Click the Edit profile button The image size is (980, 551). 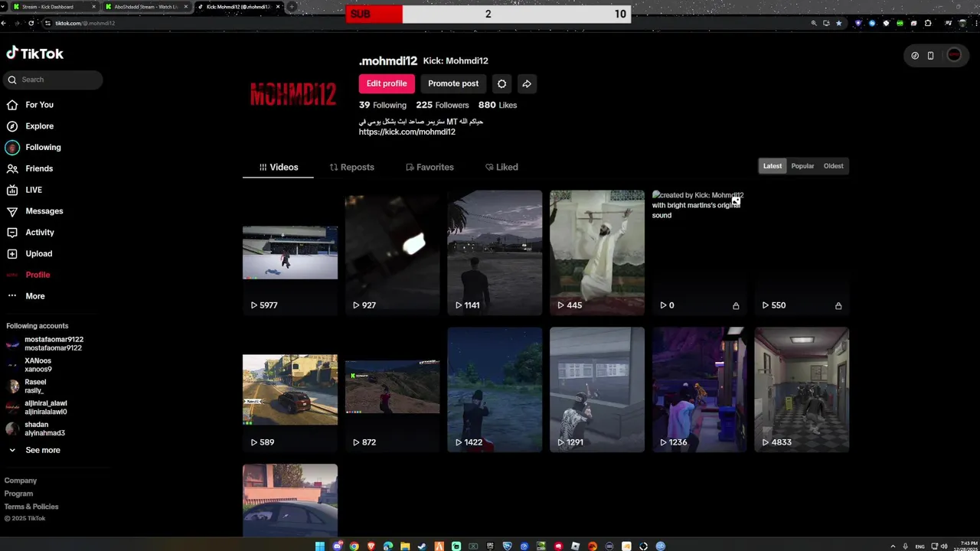pos(387,83)
